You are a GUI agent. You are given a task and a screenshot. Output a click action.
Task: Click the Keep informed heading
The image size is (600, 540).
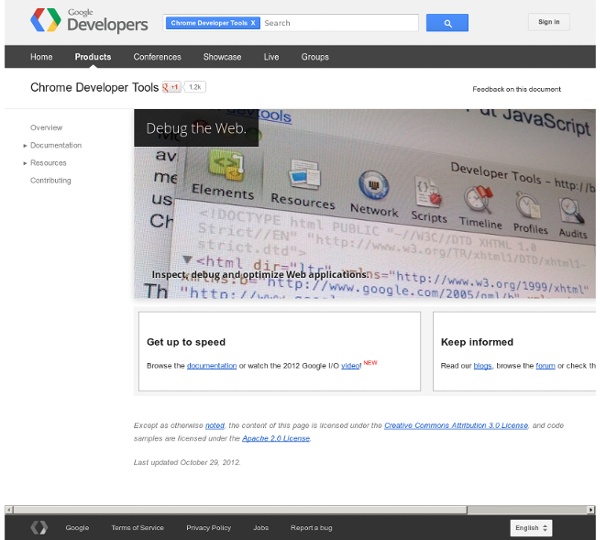(x=477, y=342)
